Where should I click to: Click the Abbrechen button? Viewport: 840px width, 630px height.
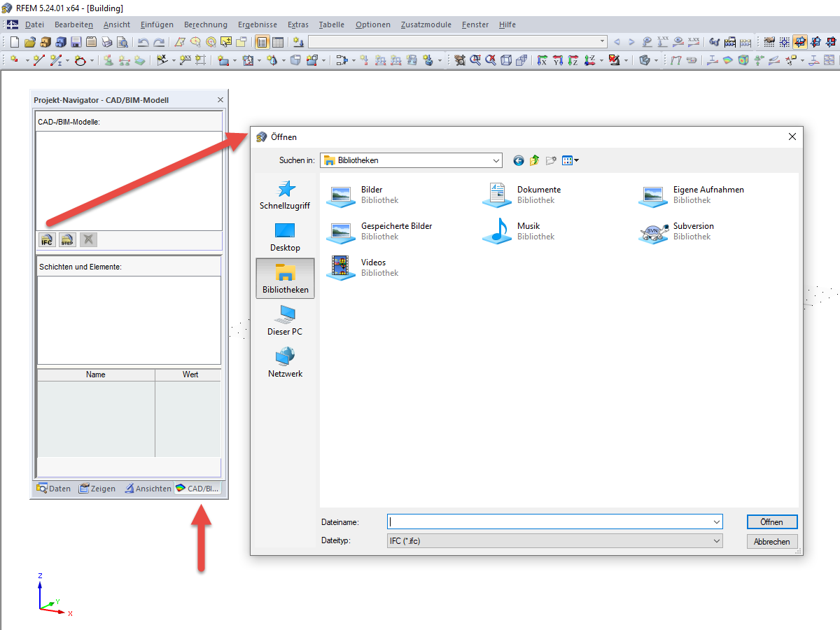pos(771,542)
